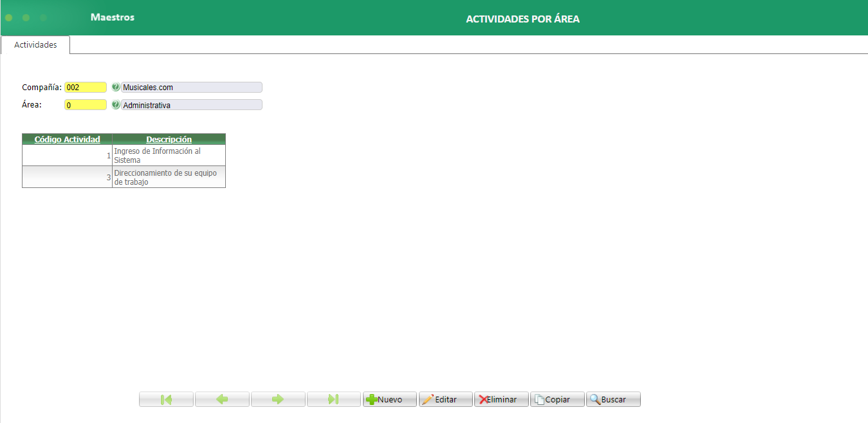
Task: Go to the next record arrow button
Action: (278, 399)
